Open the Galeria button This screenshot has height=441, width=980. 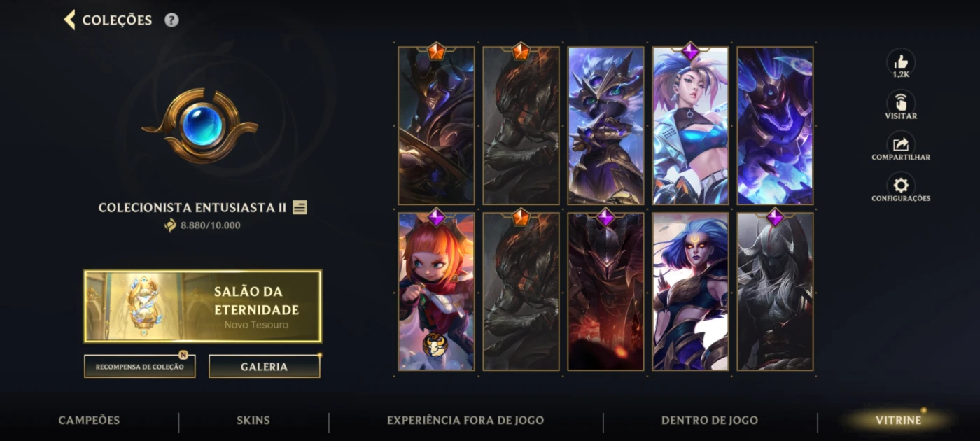tap(264, 367)
